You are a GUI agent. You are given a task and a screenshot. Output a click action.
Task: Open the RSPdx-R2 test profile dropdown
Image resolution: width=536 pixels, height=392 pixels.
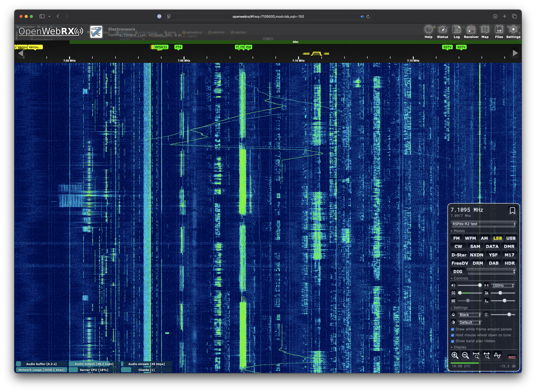click(x=483, y=224)
